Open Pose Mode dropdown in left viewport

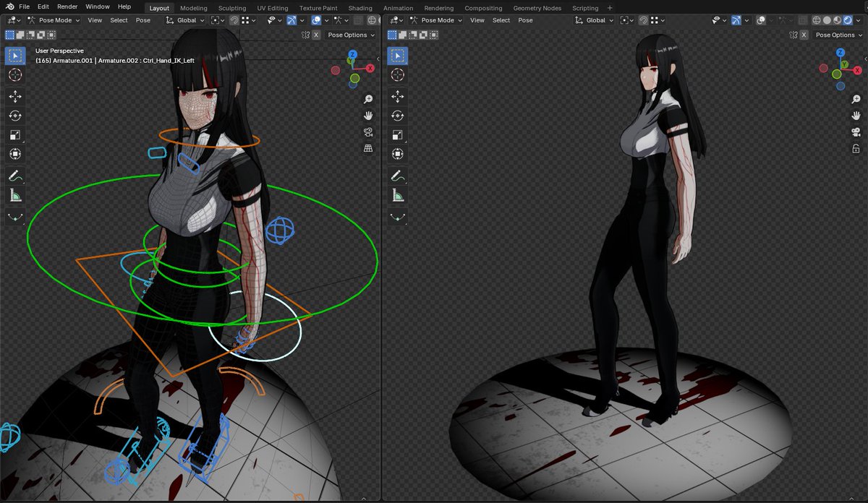(x=54, y=20)
